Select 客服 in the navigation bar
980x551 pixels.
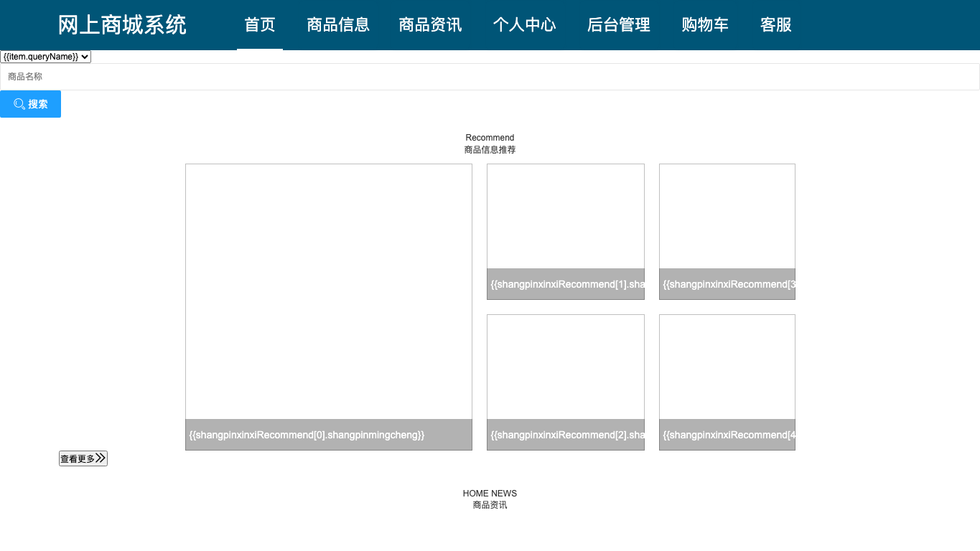776,25
